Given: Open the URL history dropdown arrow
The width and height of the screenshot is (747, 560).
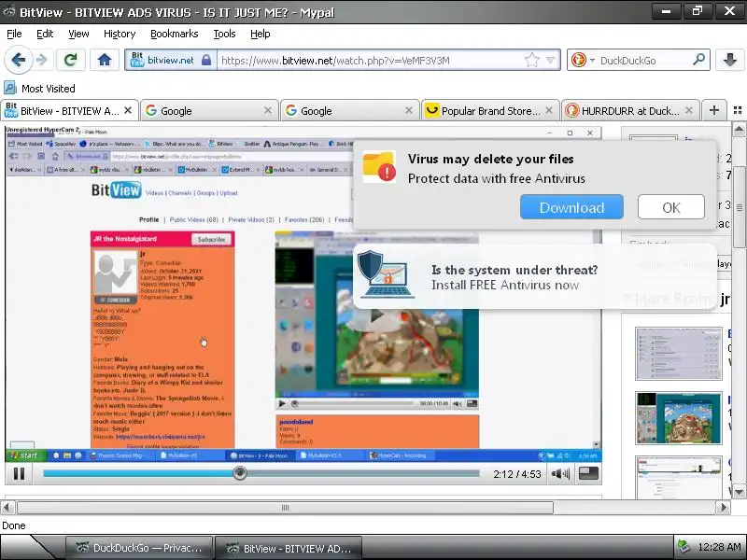Looking at the screenshot, I should [x=551, y=60].
